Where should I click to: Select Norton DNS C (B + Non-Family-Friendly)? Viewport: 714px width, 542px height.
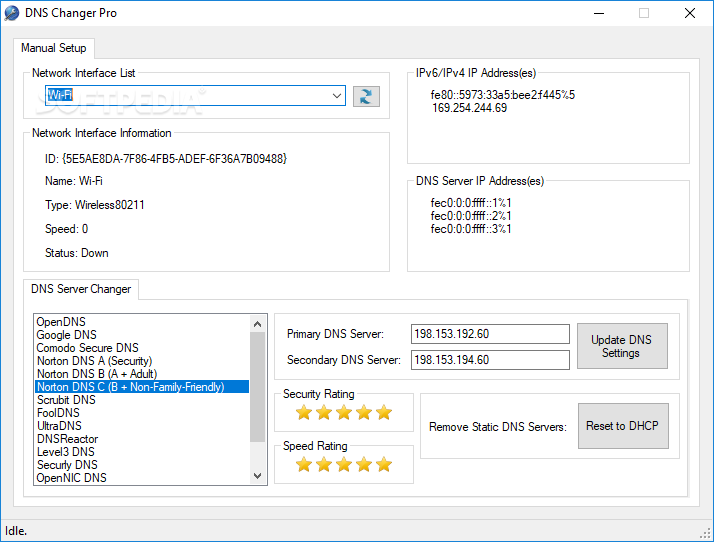tap(142, 387)
